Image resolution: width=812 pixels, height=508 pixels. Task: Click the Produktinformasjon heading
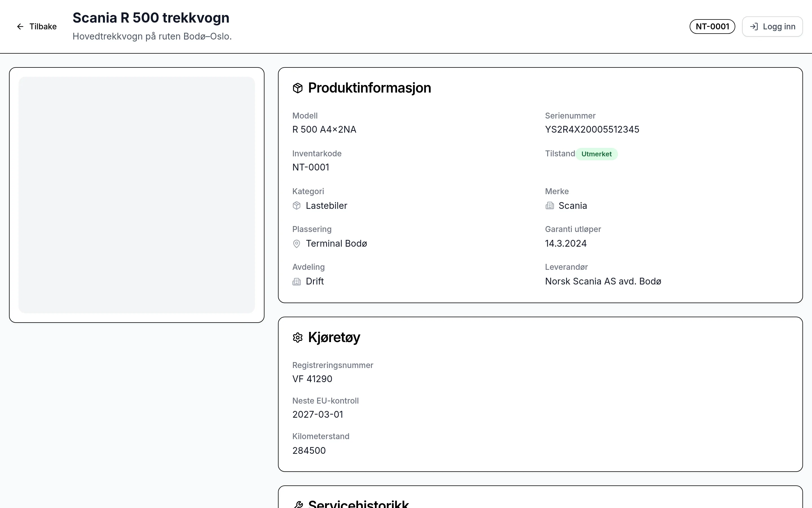(369, 88)
